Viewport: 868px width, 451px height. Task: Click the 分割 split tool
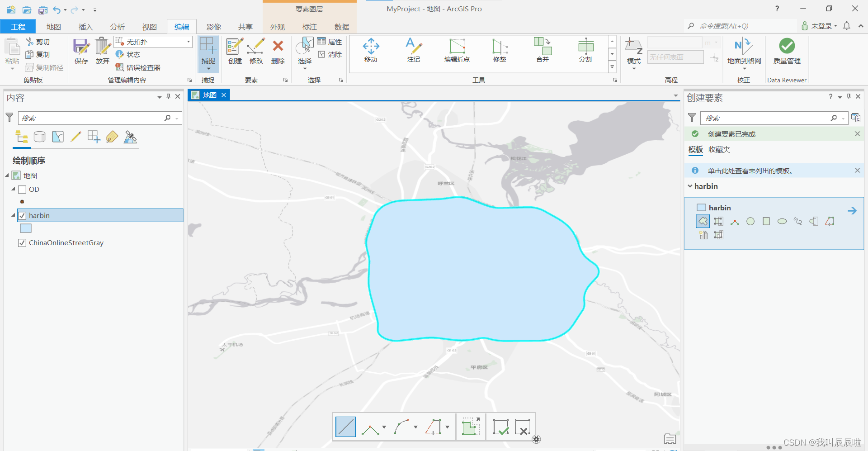click(x=585, y=50)
